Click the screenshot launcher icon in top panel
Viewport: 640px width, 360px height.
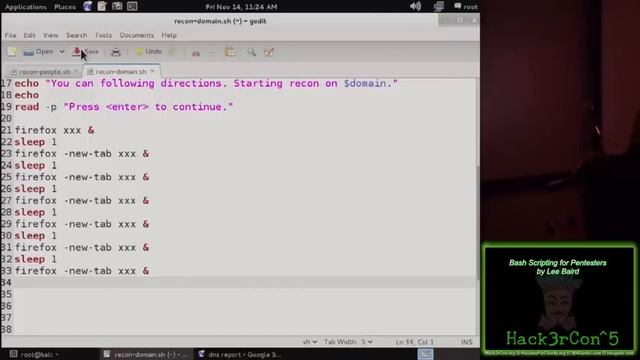[x=117, y=7]
